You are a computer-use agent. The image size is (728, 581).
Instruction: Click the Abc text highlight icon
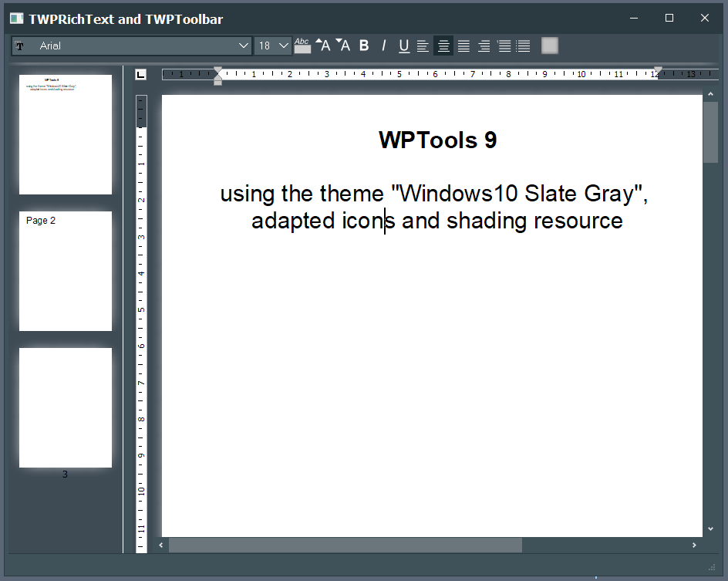tap(302, 46)
